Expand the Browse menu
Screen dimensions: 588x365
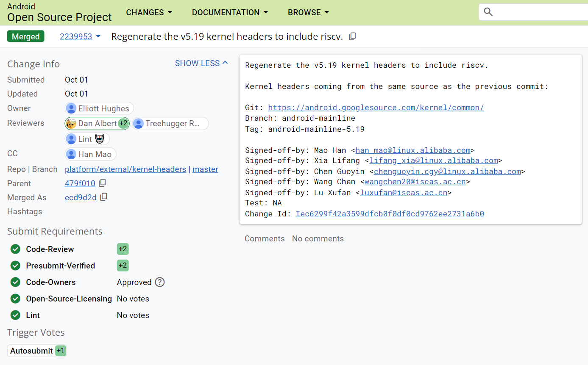point(308,12)
